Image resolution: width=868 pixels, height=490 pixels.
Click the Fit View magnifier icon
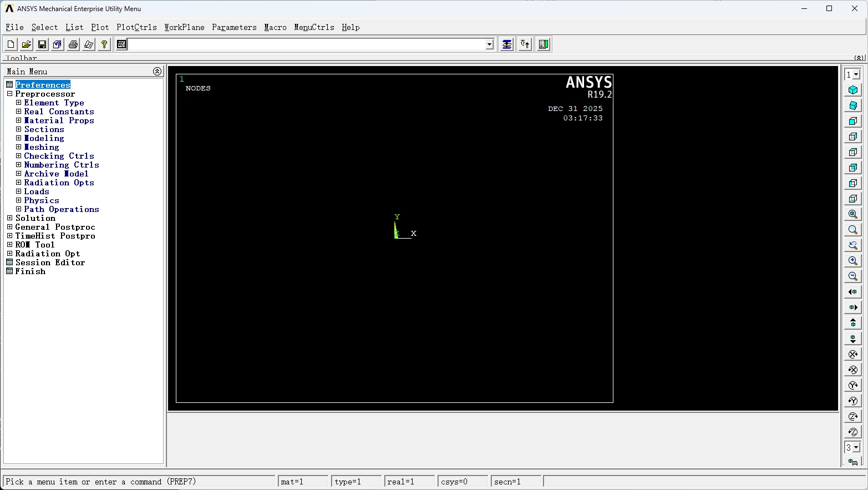coord(852,214)
